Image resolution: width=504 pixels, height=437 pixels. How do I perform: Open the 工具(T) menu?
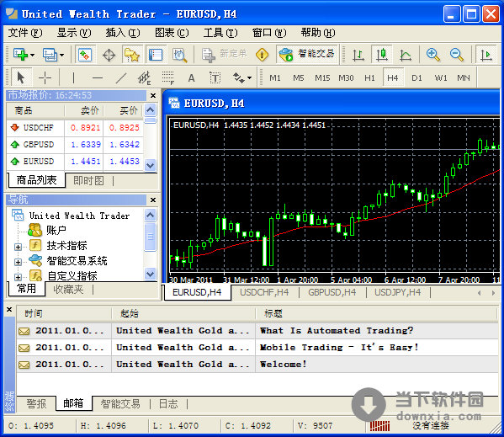(220, 33)
